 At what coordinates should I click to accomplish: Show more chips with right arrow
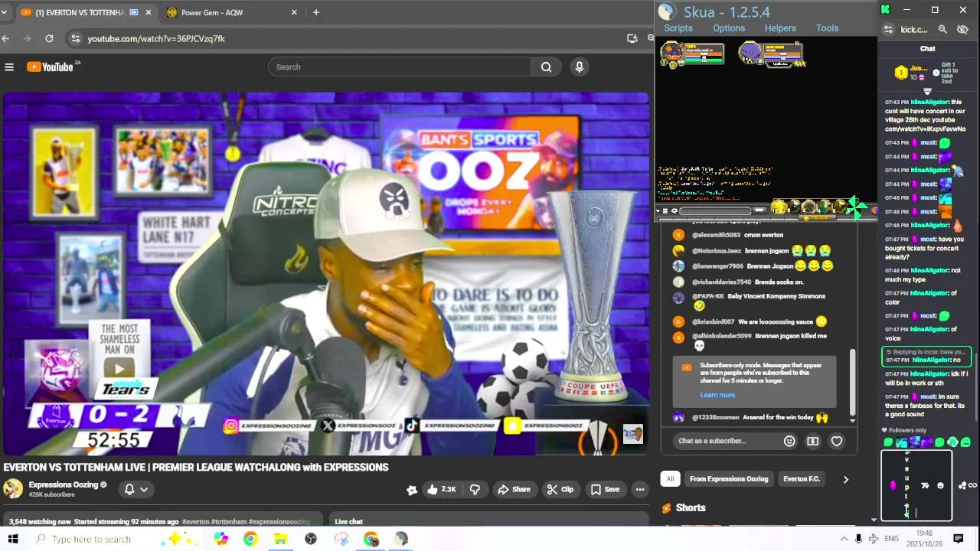pyautogui.click(x=846, y=479)
